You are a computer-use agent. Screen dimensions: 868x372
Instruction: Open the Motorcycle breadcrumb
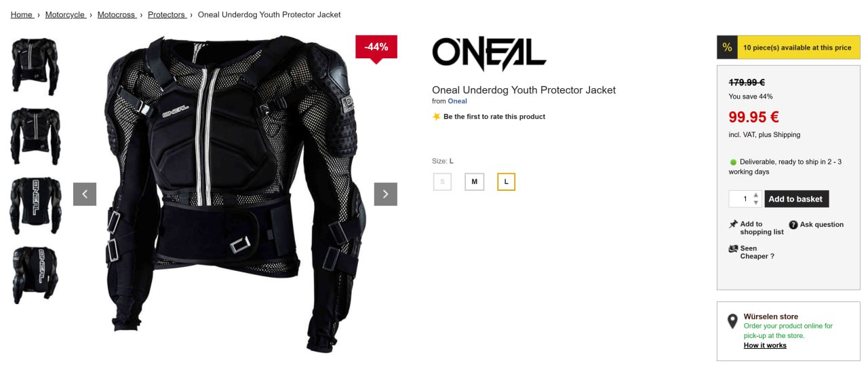66,14
